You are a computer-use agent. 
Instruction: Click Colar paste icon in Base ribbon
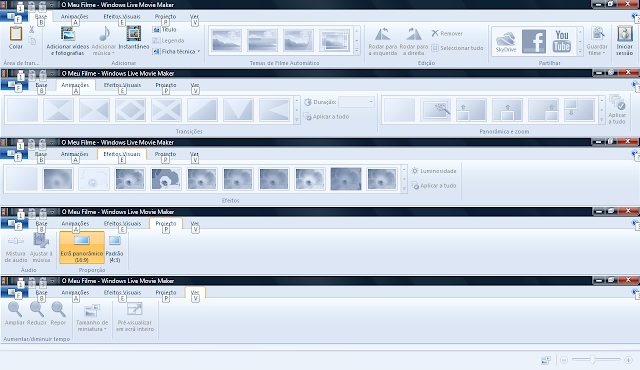(x=16, y=38)
